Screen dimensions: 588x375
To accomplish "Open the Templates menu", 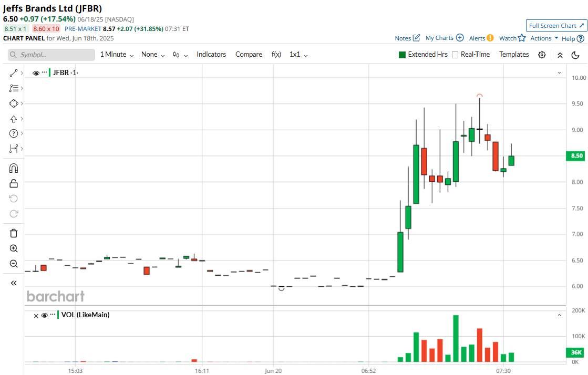I will 514,55.
